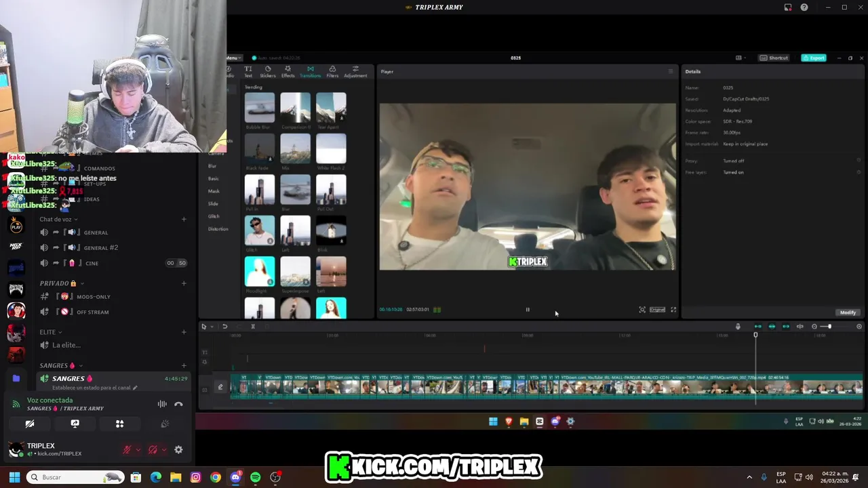868x488 pixels.
Task: Select the Basic transition category
Action: (213, 178)
